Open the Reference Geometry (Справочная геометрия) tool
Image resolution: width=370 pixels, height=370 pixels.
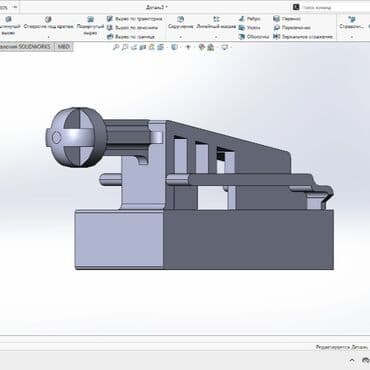(351, 23)
